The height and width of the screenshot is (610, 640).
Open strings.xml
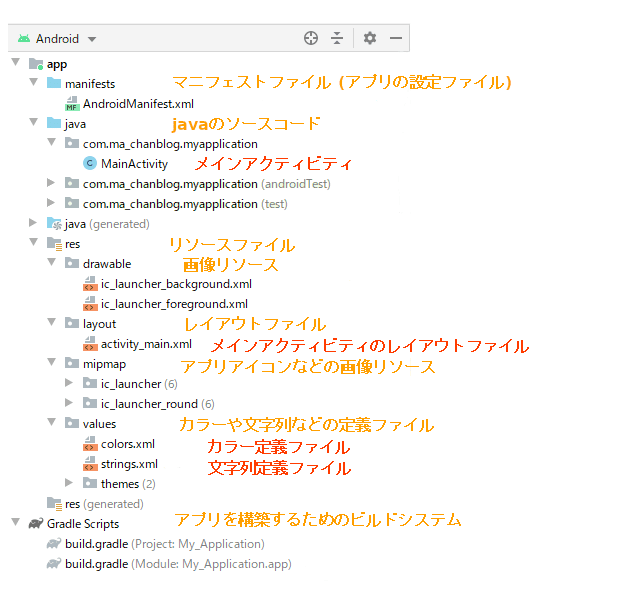click(x=129, y=464)
